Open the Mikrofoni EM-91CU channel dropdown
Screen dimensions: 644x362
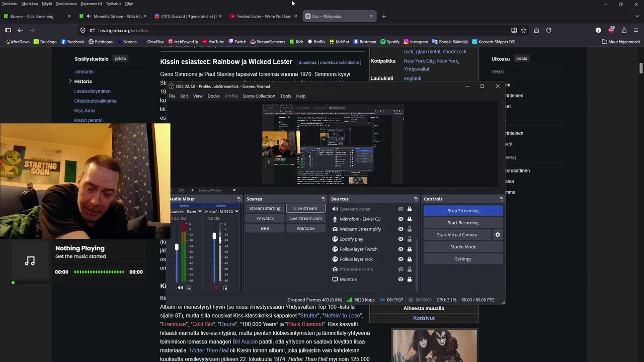click(236, 212)
